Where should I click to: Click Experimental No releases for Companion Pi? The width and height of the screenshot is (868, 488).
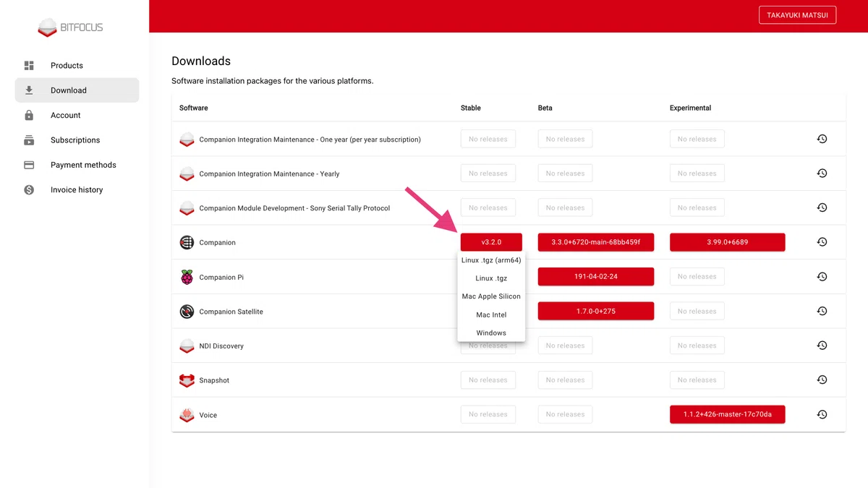pos(697,277)
